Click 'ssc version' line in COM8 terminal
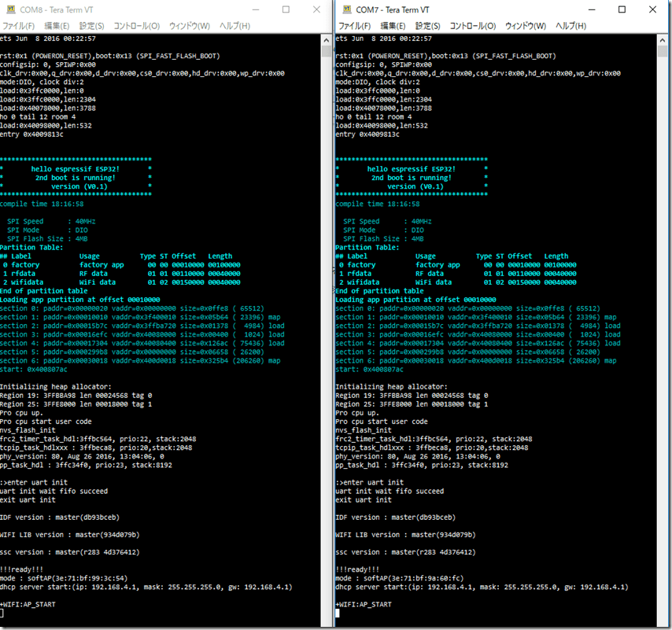 70,552
